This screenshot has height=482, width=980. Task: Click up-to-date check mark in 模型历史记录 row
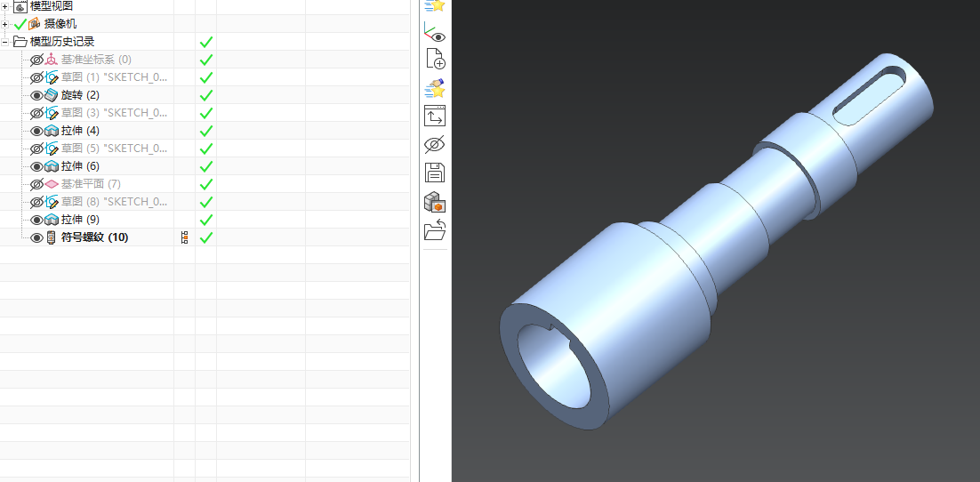click(x=205, y=42)
